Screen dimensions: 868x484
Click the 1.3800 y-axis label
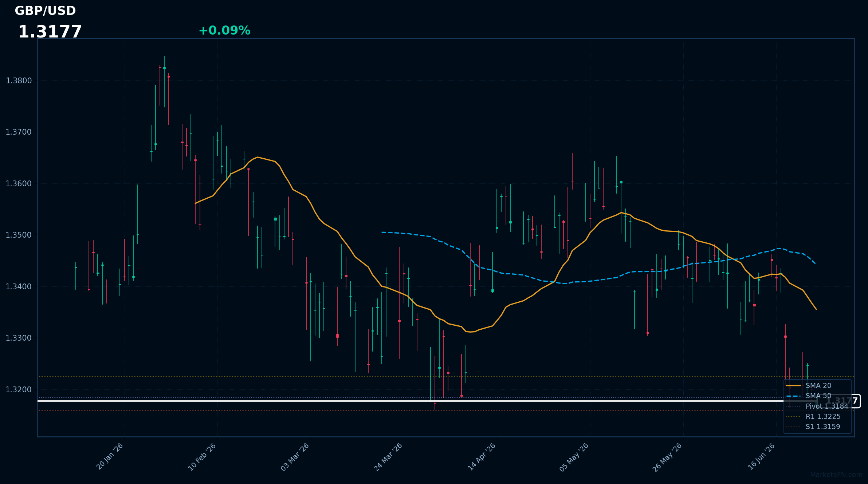tap(19, 81)
